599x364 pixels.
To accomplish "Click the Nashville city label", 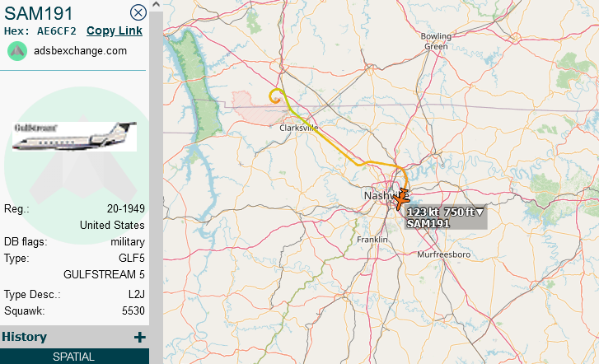I will pos(386,195).
